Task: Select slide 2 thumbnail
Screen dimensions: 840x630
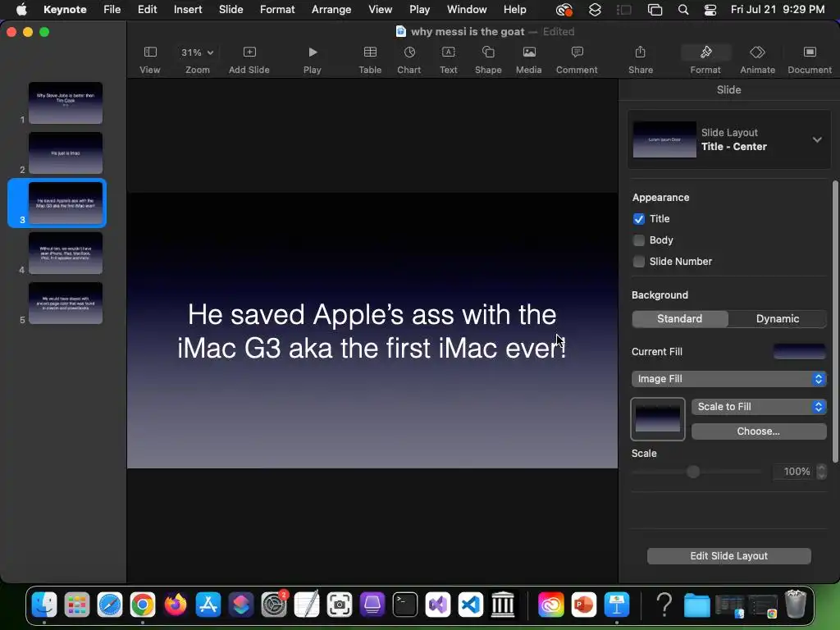Action: pos(66,153)
